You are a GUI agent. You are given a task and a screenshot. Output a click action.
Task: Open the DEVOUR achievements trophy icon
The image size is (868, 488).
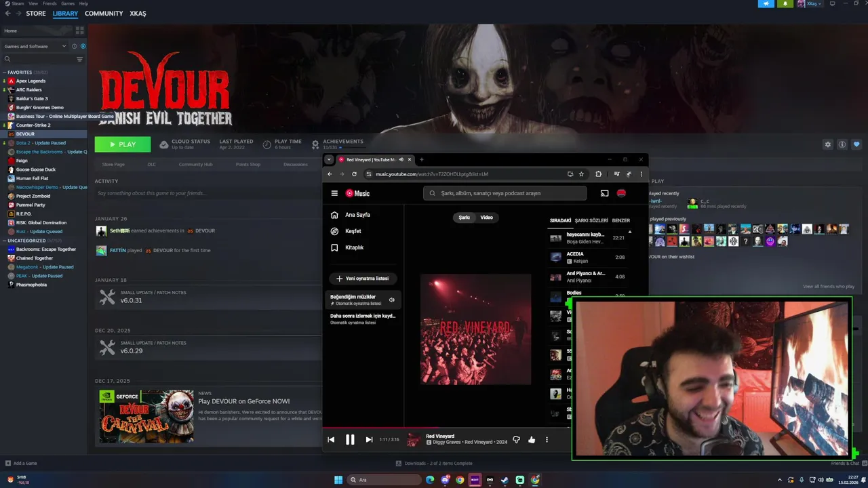point(315,144)
